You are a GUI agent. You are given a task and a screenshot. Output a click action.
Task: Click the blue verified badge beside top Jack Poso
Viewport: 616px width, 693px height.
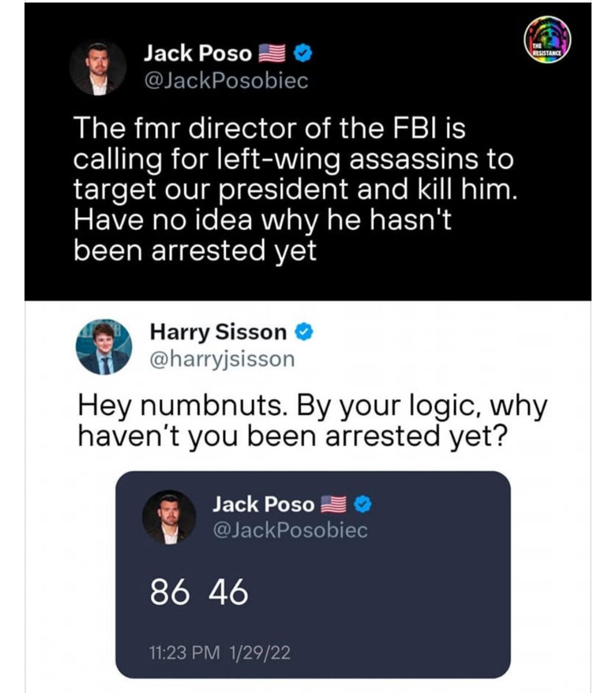tap(304, 54)
